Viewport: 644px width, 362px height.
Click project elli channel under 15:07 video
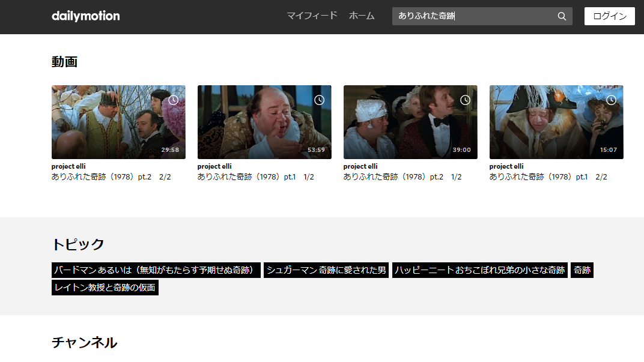point(506,166)
